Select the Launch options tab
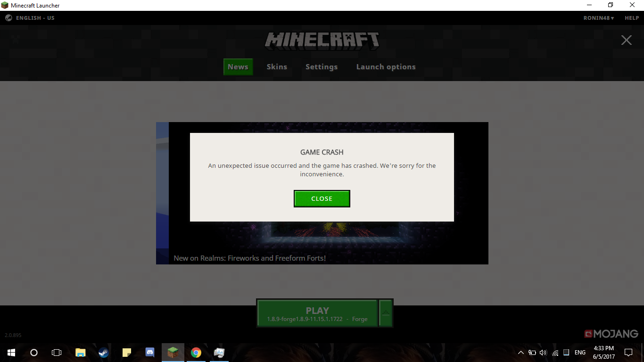This screenshot has width=644, height=362. tap(386, 67)
